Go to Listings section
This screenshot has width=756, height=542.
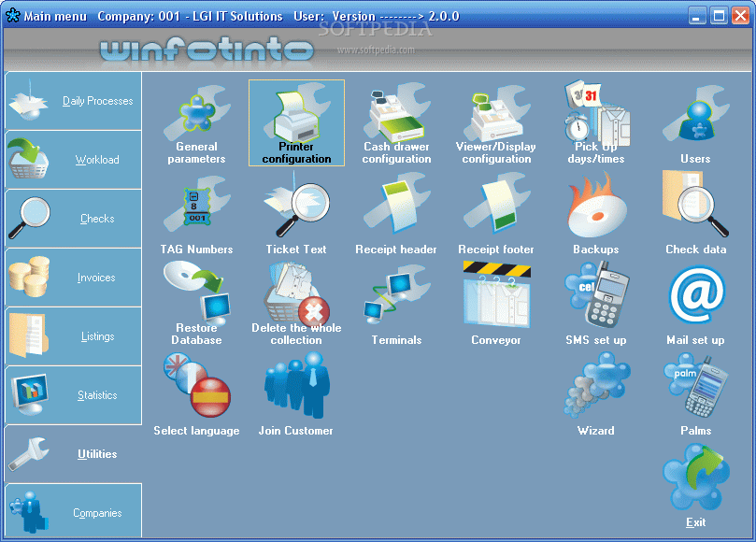click(x=73, y=336)
